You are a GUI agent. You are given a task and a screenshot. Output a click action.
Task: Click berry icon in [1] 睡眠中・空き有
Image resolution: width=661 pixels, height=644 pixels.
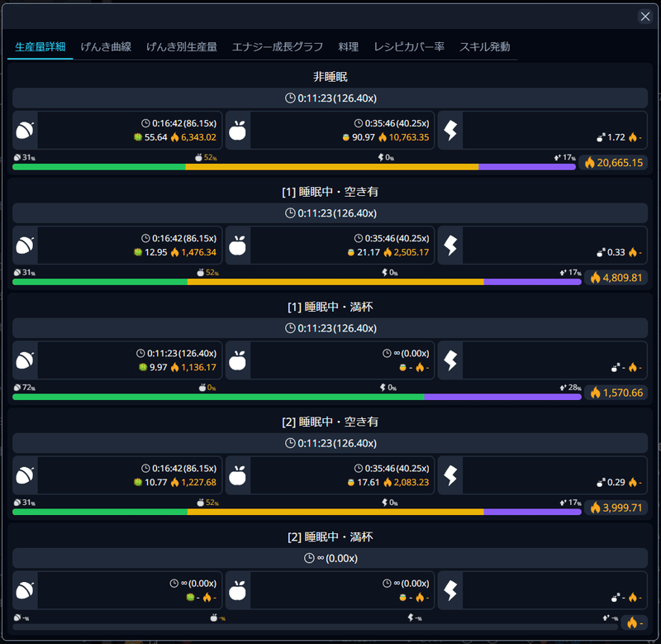click(25, 246)
